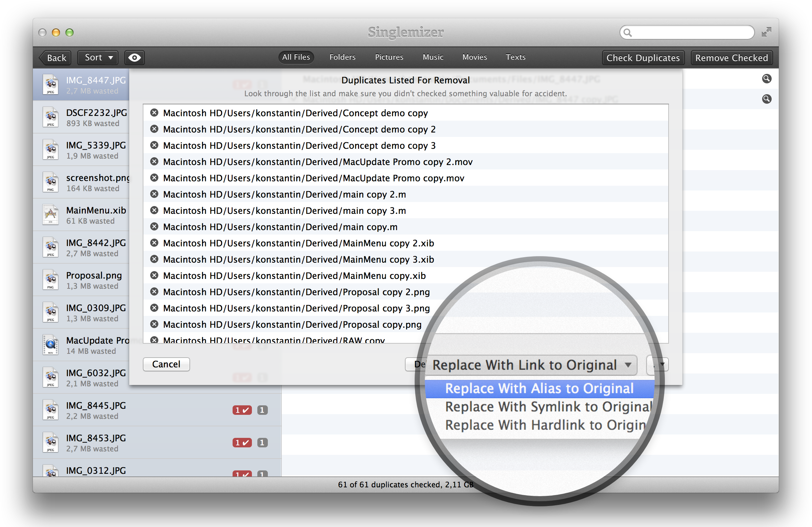
Task: Remove Proposal copy 2.png from list
Action: 154,292
